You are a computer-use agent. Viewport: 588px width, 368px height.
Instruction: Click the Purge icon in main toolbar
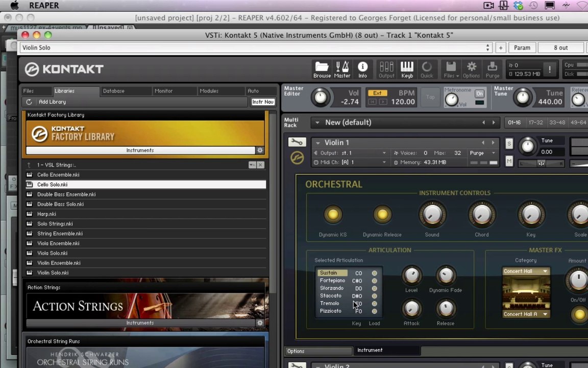point(493,70)
